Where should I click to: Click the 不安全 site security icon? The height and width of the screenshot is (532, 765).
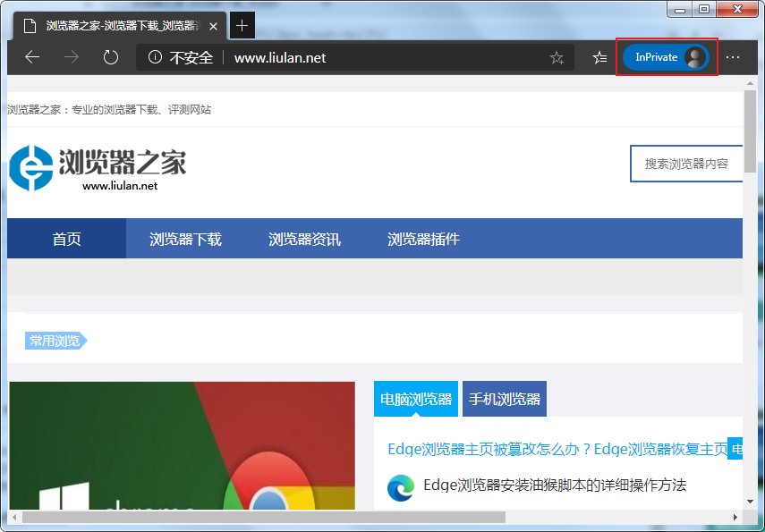tap(156, 56)
